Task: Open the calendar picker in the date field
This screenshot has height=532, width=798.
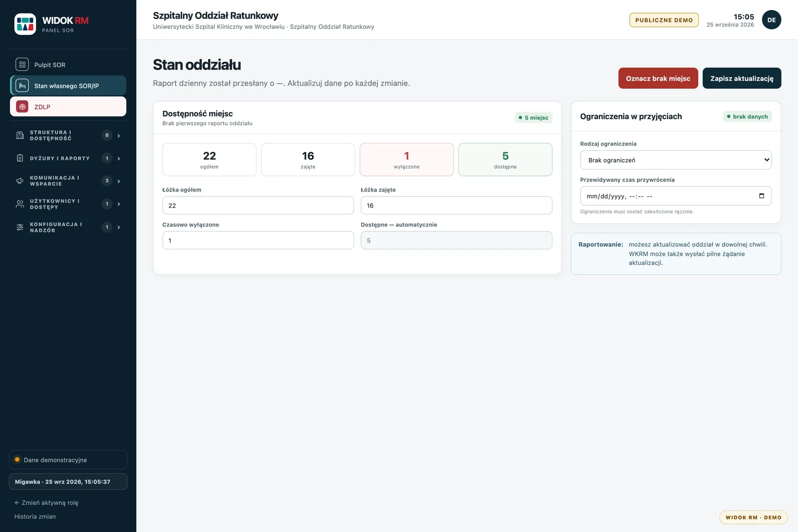Action: tap(762, 196)
